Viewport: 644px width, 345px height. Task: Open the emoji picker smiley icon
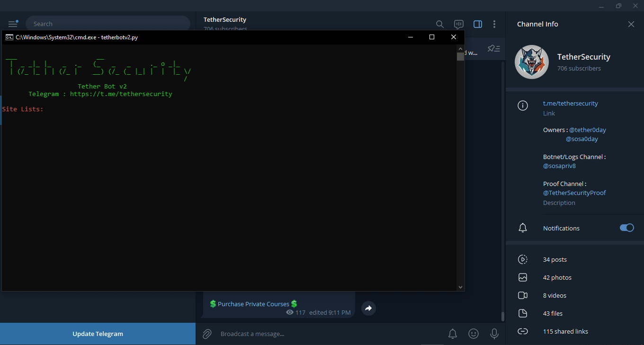tap(474, 334)
